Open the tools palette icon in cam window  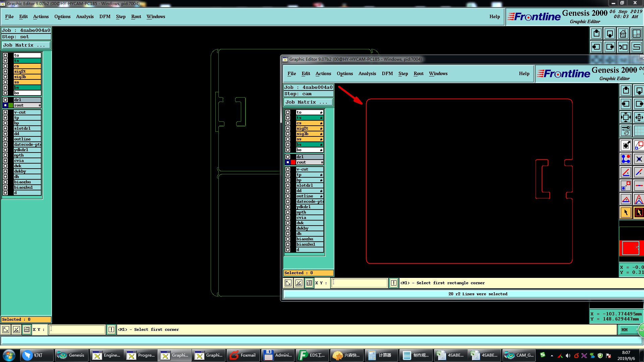pos(626,131)
